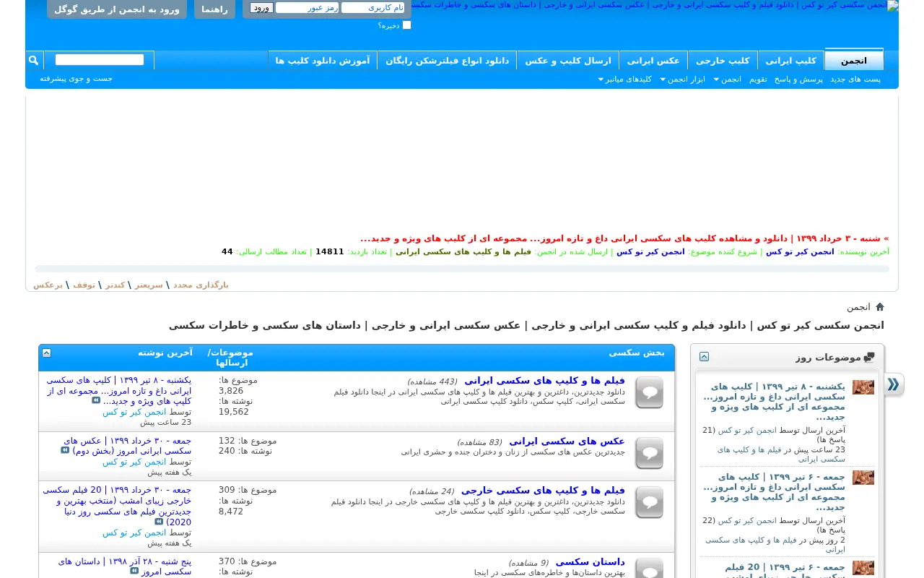Click the status icon of the 83-views forum row
Viewport: 924px width, 578px height.
(x=649, y=453)
